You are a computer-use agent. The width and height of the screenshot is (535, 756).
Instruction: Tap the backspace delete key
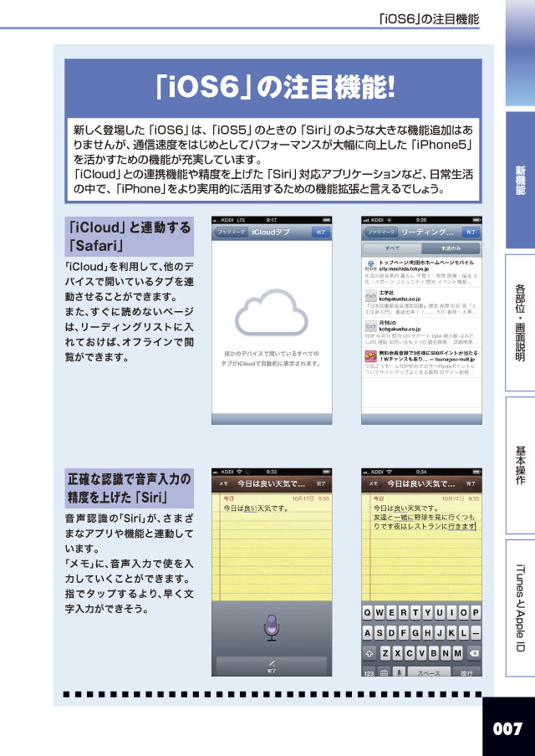[474, 653]
